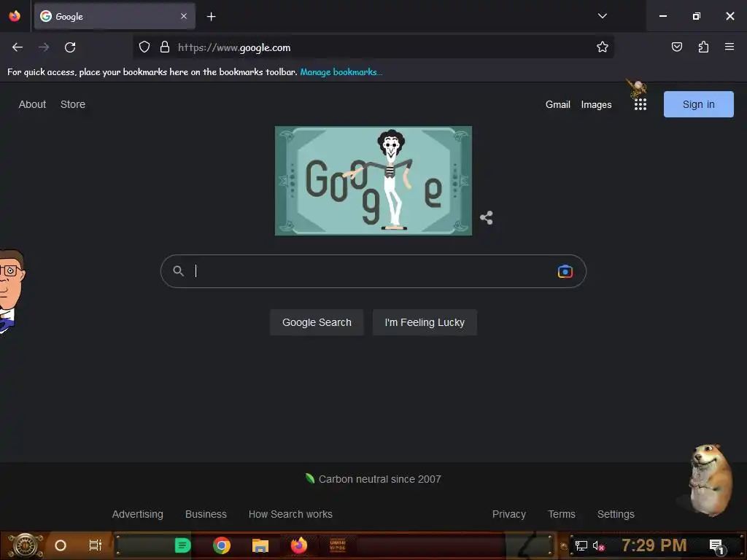This screenshot has height=560, width=747.
Task: Switch to Firefox on the taskbar
Action: pyautogui.click(x=299, y=545)
